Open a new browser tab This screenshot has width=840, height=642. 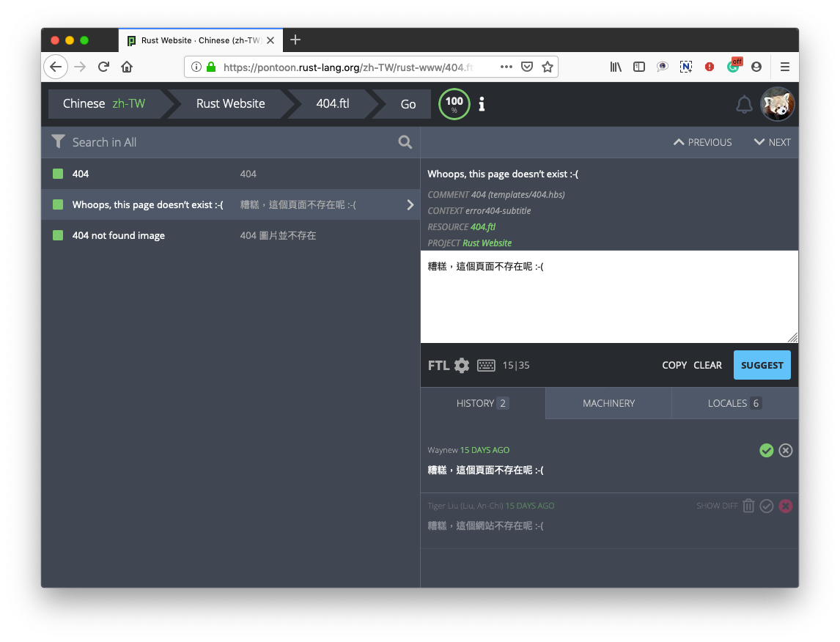295,40
